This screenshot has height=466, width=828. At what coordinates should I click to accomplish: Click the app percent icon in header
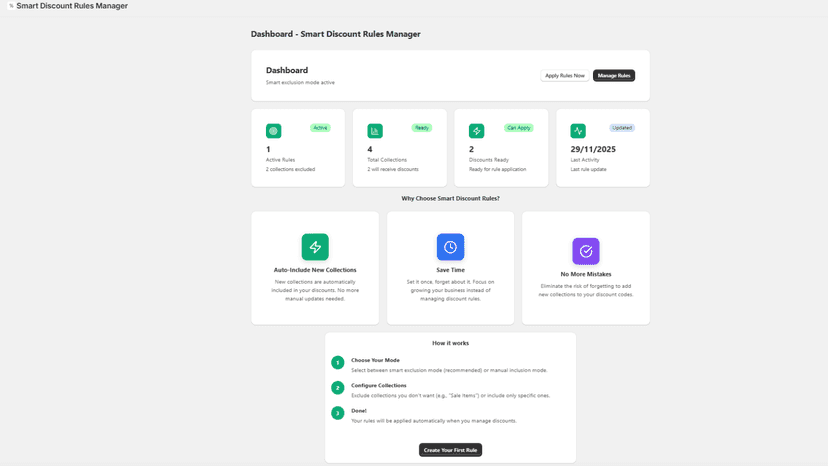(11, 6)
